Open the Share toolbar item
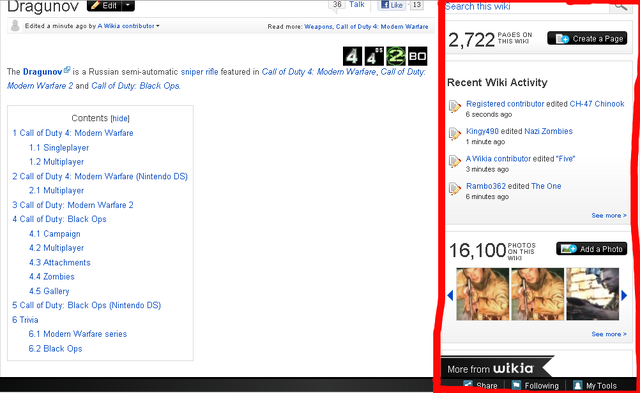 pyautogui.click(x=480, y=386)
